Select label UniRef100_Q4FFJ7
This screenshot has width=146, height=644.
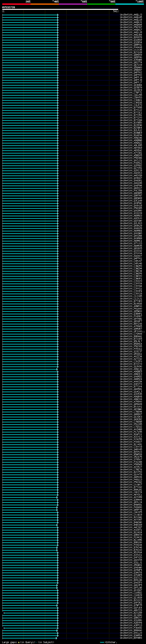(131, 82)
